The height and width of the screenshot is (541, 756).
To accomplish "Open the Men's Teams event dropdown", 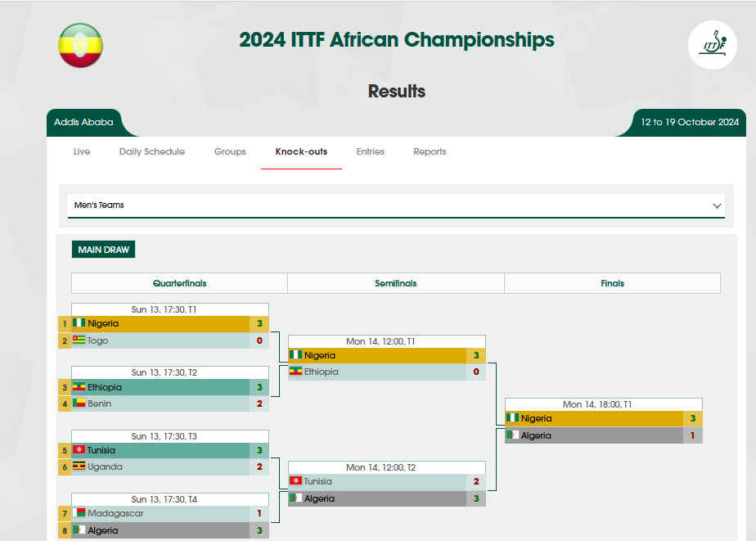I will pos(396,205).
